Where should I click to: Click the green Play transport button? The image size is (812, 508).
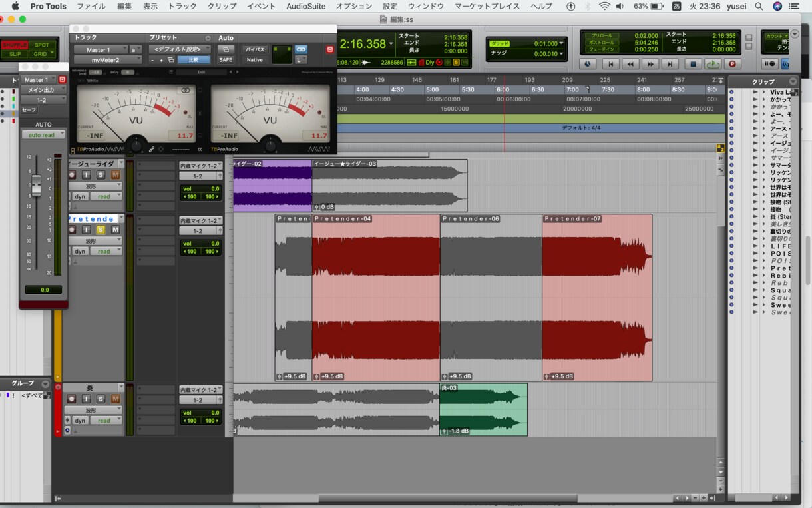[x=713, y=64]
